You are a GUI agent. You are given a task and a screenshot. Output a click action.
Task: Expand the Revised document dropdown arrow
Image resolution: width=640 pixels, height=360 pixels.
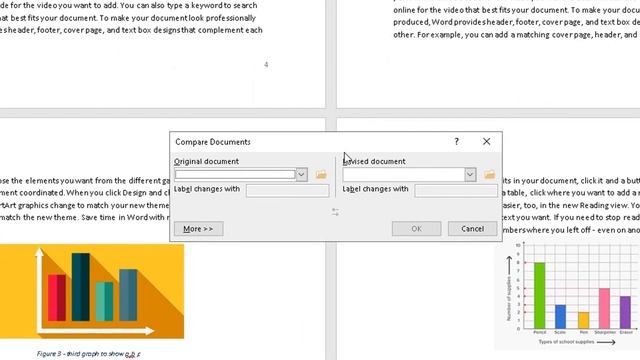(x=470, y=175)
